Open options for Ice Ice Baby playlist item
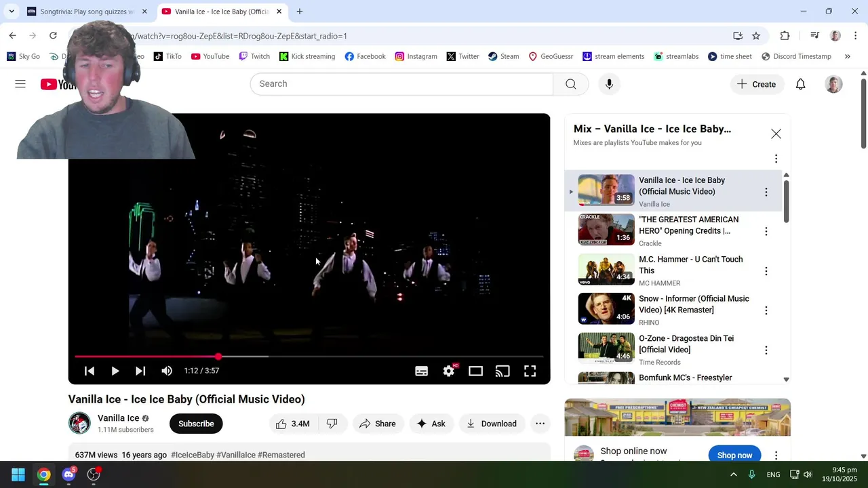 pos(766,192)
